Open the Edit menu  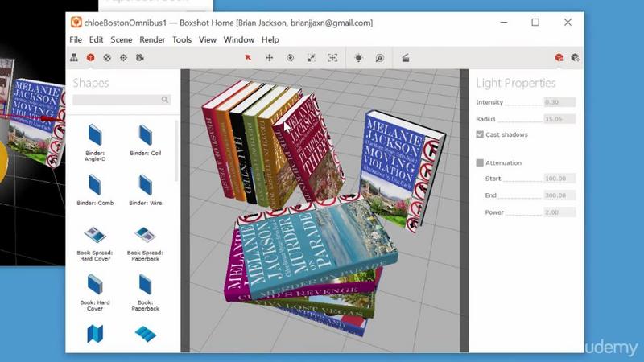(96, 39)
